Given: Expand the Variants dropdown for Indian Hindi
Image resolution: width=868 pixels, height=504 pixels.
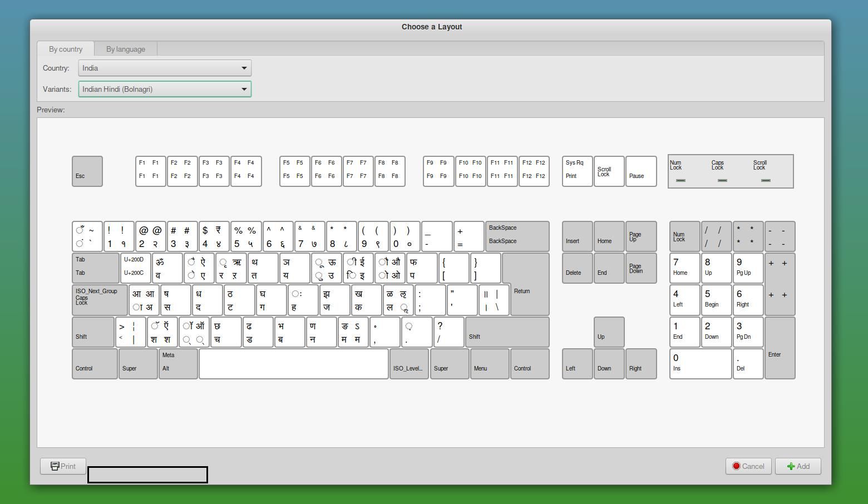Looking at the screenshot, I should [x=165, y=89].
